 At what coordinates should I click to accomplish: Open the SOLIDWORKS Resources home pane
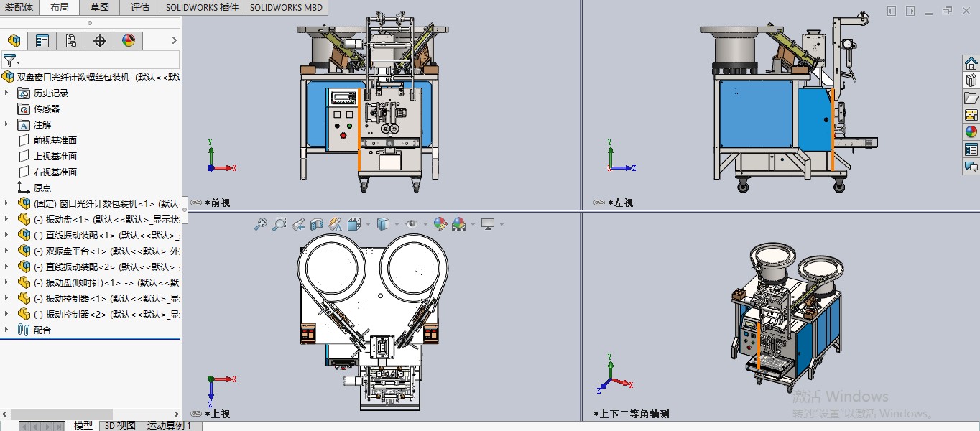tap(971, 64)
